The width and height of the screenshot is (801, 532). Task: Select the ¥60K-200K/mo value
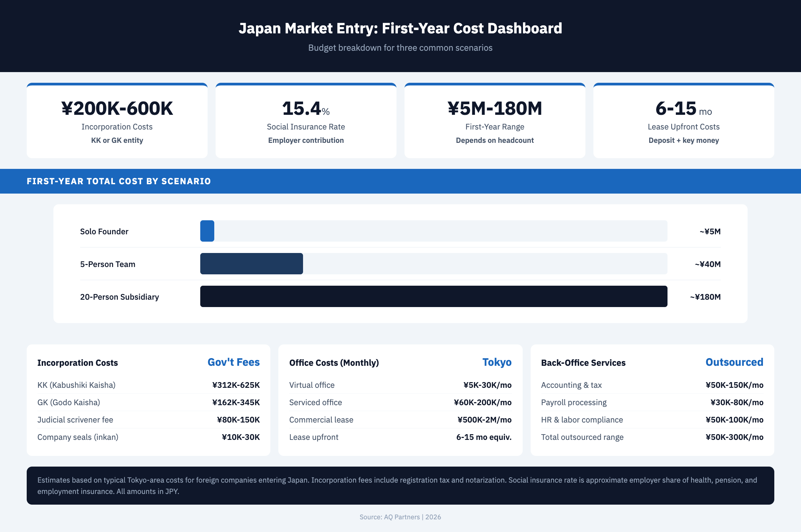483,403
